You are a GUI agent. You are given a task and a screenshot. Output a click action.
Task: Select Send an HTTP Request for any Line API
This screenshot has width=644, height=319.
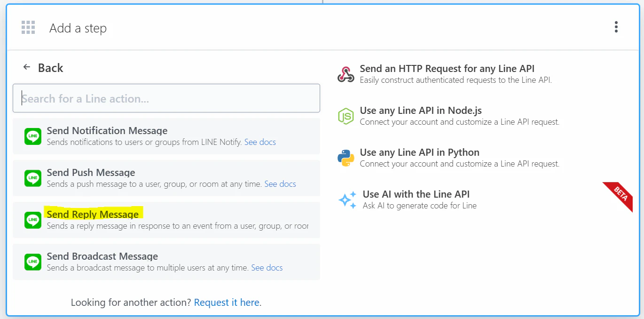[447, 69]
